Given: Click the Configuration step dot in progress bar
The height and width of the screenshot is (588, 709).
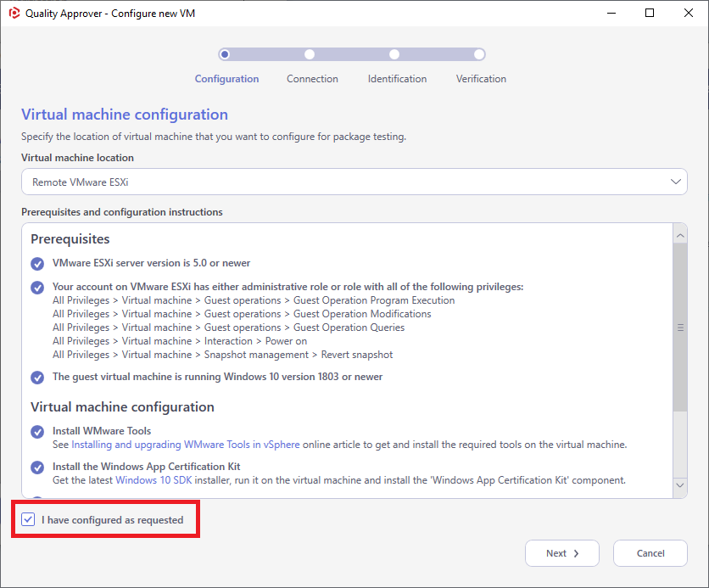Looking at the screenshot, I should 224,54.
